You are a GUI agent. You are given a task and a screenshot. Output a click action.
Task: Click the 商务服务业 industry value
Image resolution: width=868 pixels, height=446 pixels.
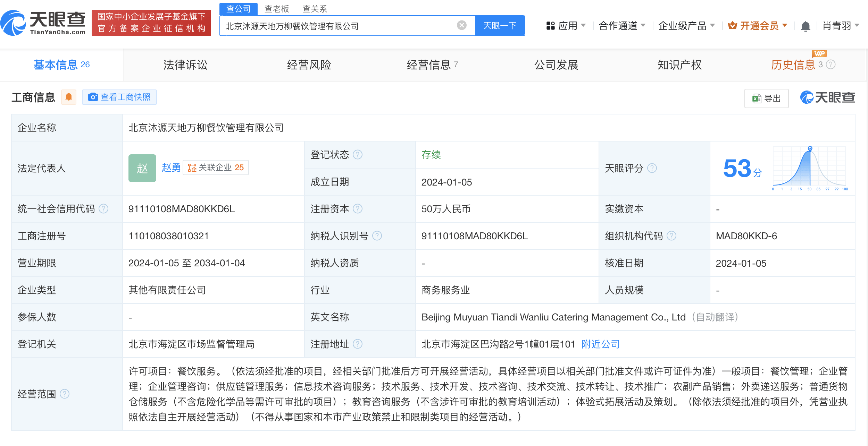pos(446,290)
